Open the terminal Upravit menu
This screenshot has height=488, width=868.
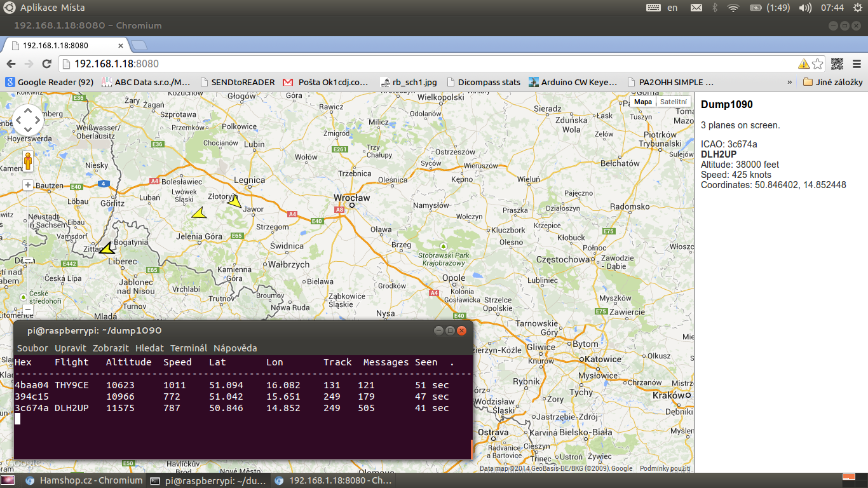71,348
